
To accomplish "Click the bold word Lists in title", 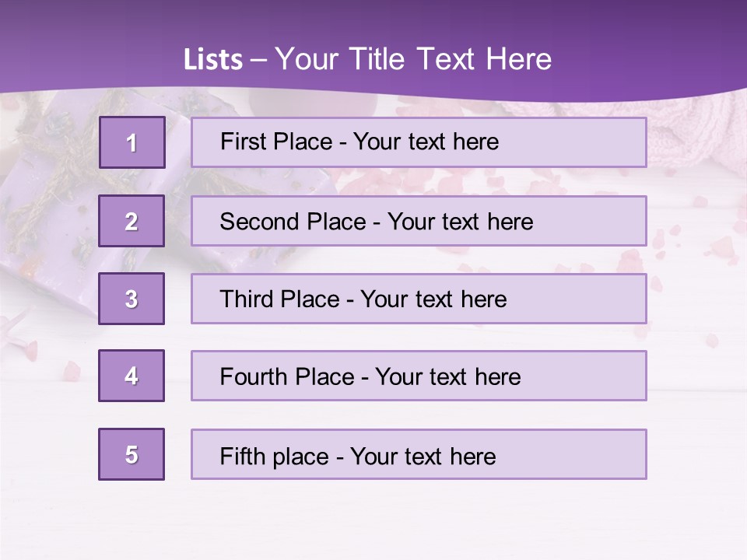I will tap(213, 60).
